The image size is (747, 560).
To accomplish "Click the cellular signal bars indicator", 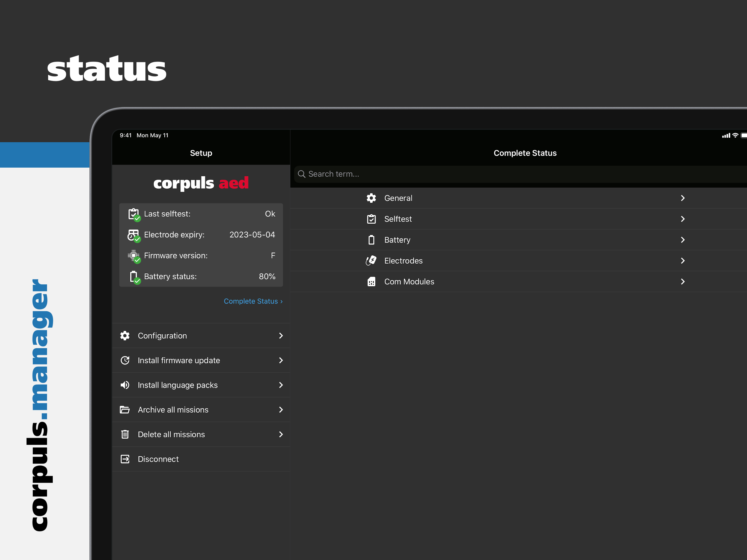I will pos(726,136).
